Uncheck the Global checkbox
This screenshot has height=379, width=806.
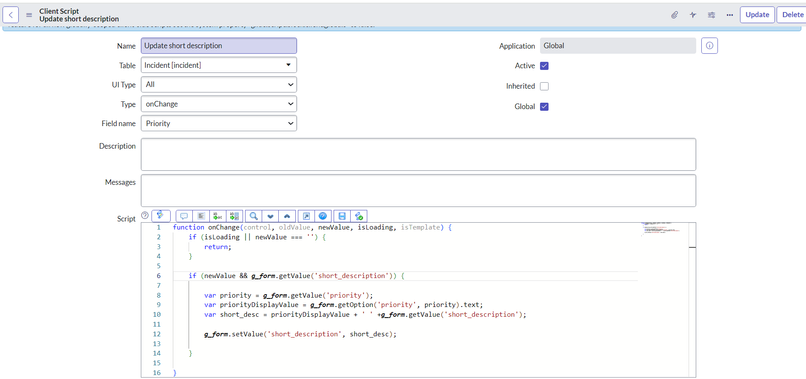coord(544,106)
